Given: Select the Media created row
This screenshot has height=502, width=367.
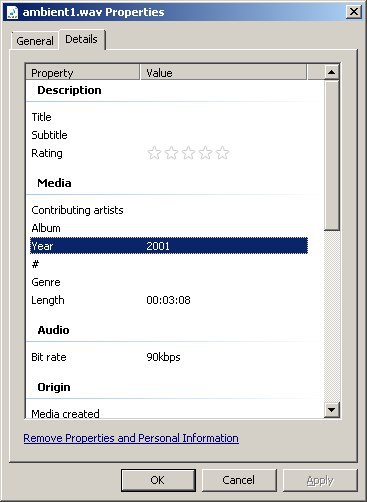Looking at the screenshot, I should [x=169, y=414].
